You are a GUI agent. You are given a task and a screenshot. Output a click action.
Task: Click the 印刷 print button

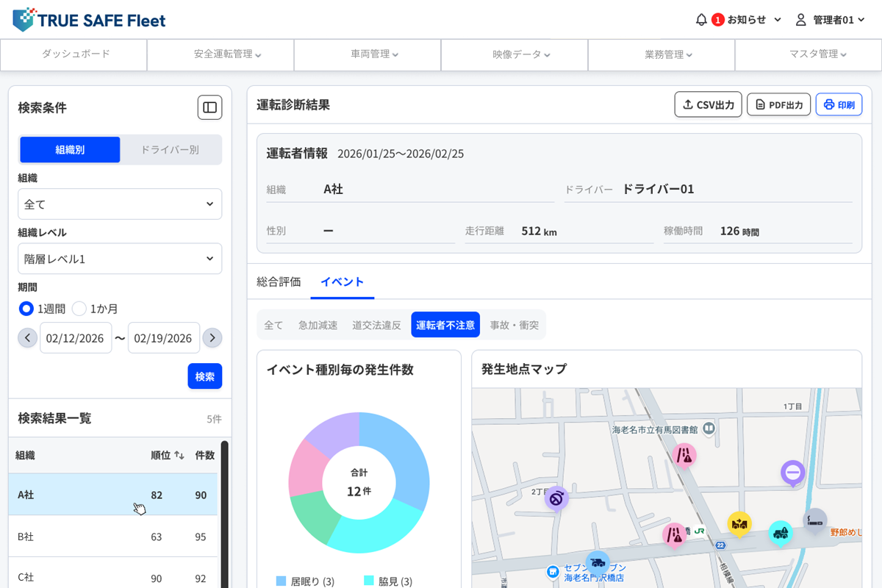(839, 104)
